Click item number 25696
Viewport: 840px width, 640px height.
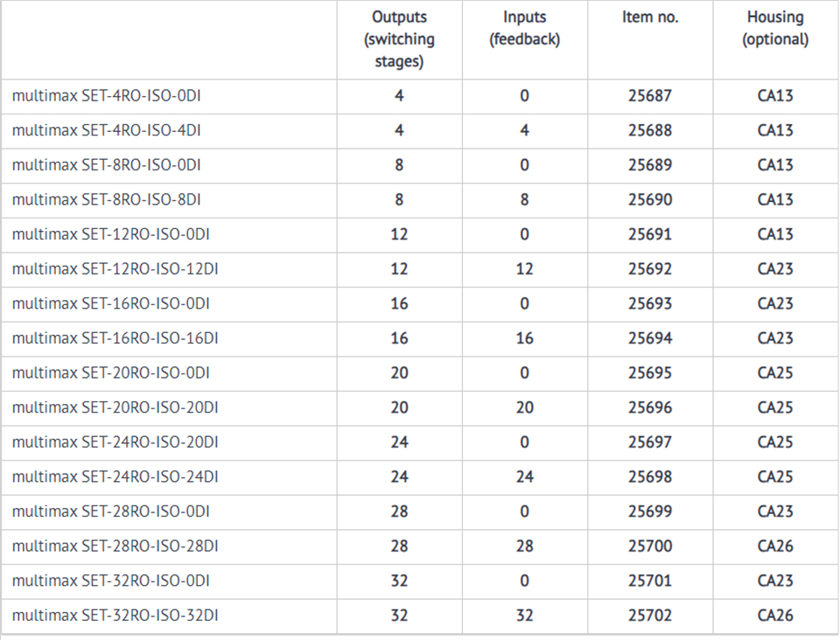click(649, 407)
